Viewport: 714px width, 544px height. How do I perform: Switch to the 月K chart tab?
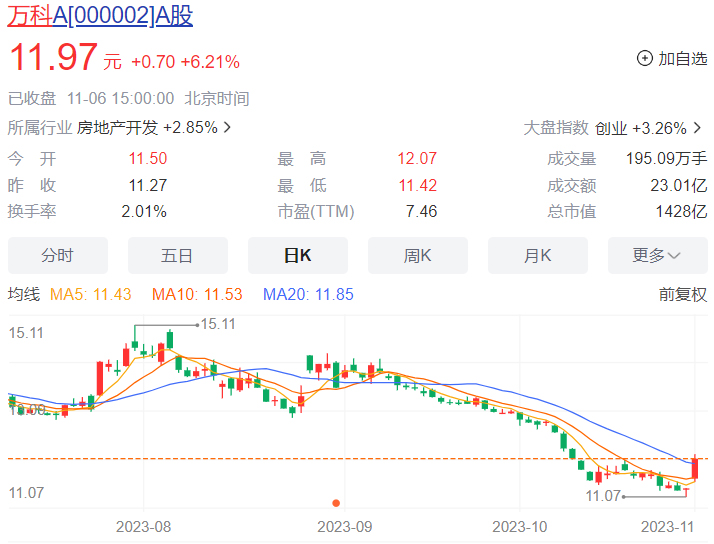[538, 255]
